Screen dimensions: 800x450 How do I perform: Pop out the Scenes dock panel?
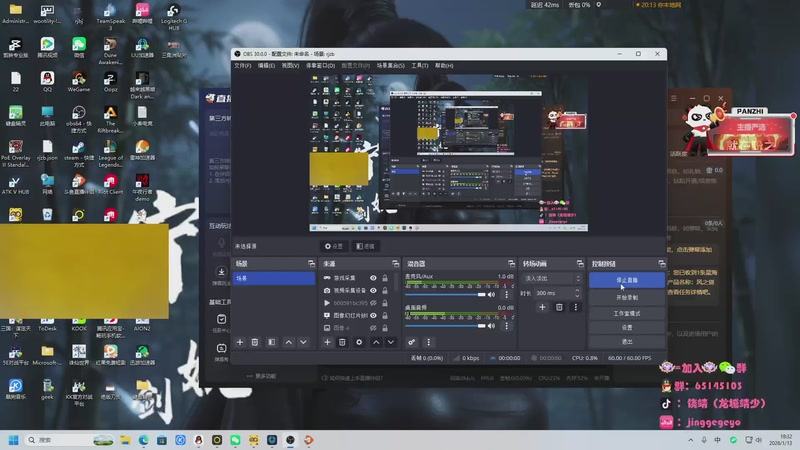[311, 264]
